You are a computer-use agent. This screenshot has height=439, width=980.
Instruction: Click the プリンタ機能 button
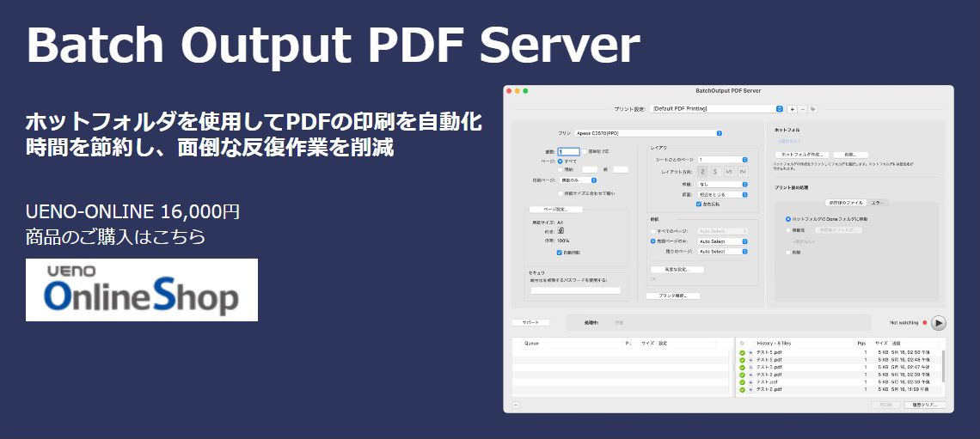coord(672,296)
